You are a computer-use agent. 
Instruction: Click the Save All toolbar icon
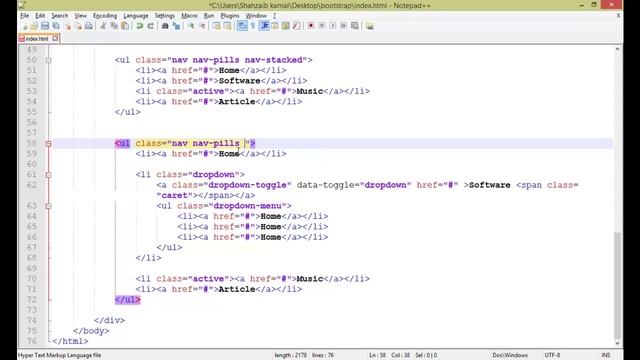point(56,26)
